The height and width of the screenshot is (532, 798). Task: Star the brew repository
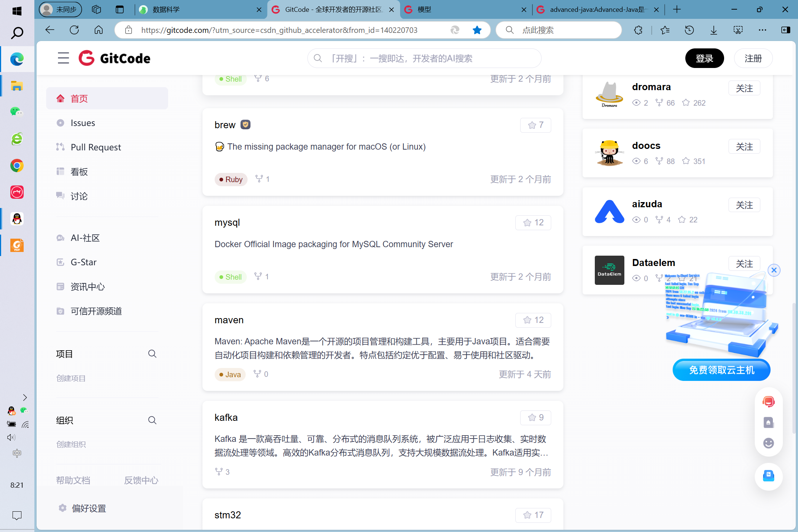click(x=535, y=125)
